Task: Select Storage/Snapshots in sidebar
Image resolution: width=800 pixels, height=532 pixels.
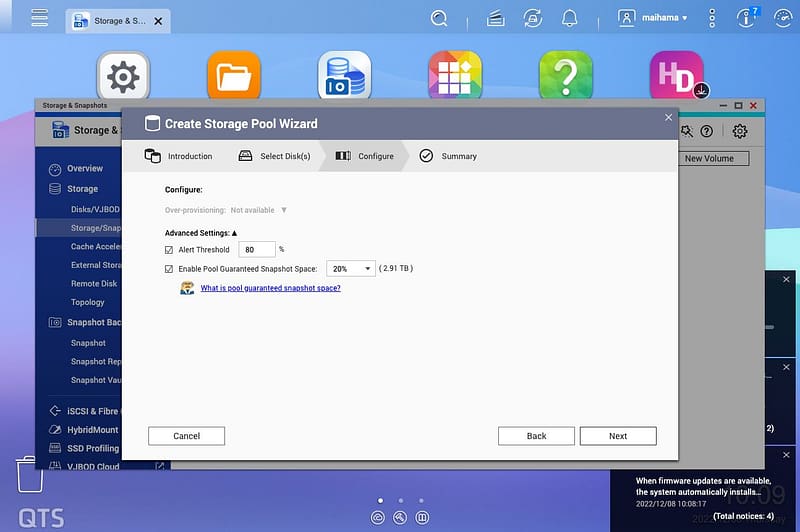Action: [x=79, y=228]
